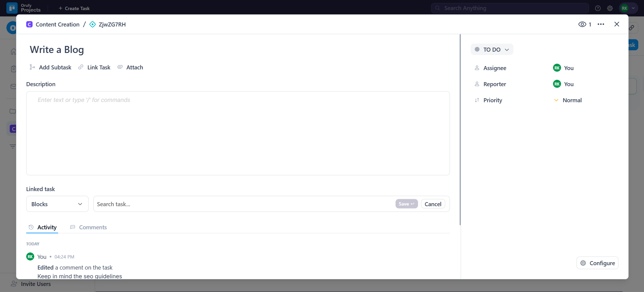The height and width of the screenshot is (292, 644).
Task: Click the Cancel button for linked task
Action: pyautogui.click(x=433, y=204)
